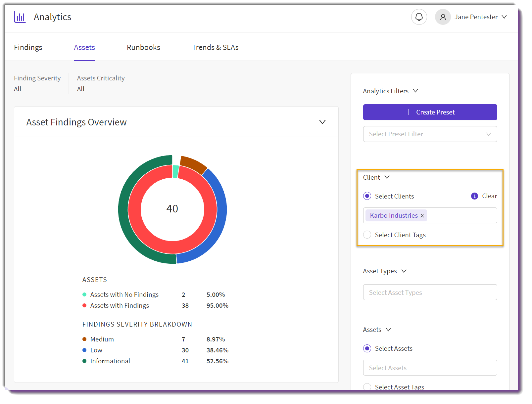Open the Select Preset Filter dropdown
This screenshot has width=532, height=404.
tap(430, 134)
